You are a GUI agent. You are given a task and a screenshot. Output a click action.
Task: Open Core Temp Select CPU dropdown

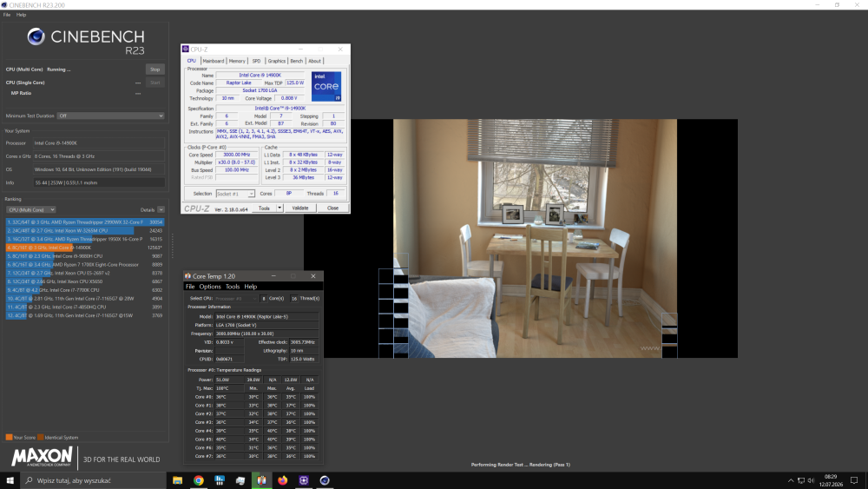click(x=236, y=299)
